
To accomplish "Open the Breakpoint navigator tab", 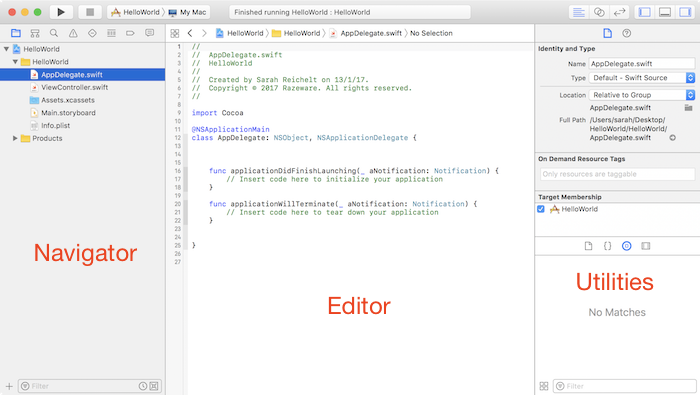I will [130, 33].
